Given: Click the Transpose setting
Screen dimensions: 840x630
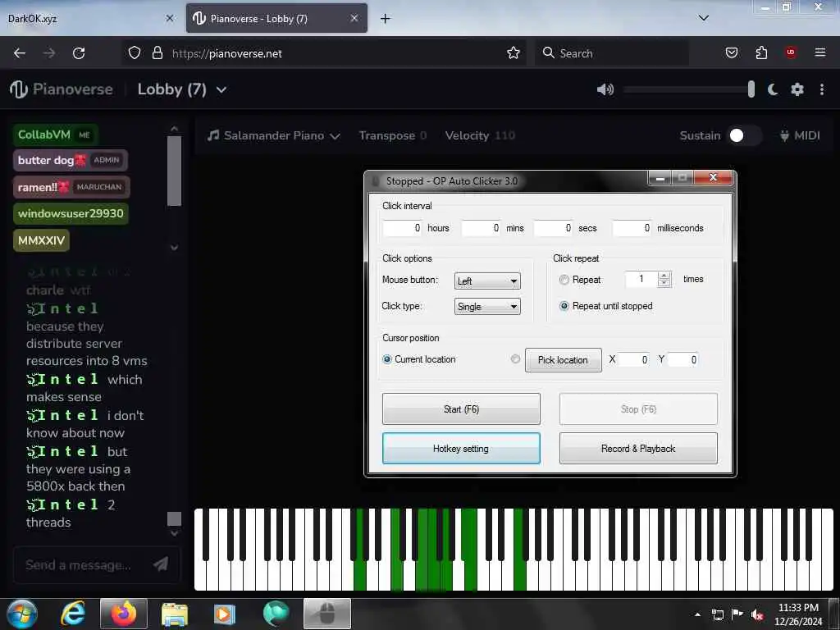Looking at the screenshot, I should click(393, 135).
